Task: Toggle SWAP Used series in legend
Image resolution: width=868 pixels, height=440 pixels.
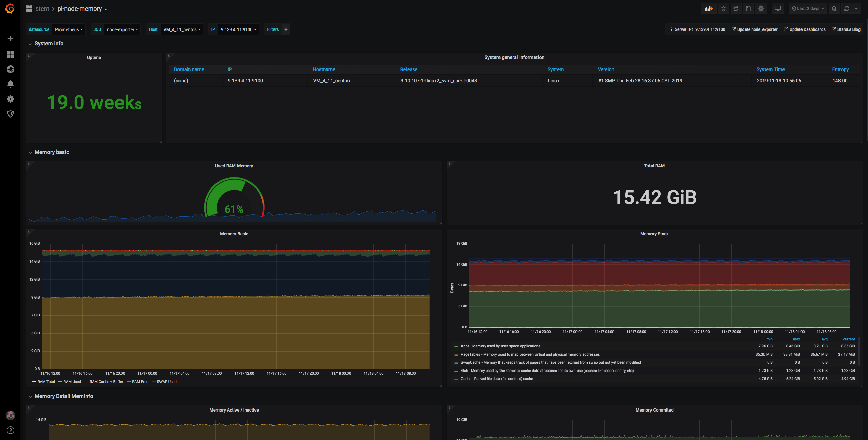Action: pyautogui.click(x=166, y=382)
